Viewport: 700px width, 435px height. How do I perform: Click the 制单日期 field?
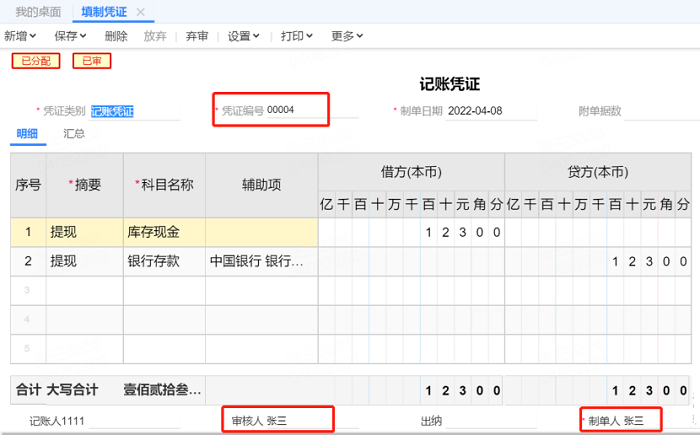(491, 111)
